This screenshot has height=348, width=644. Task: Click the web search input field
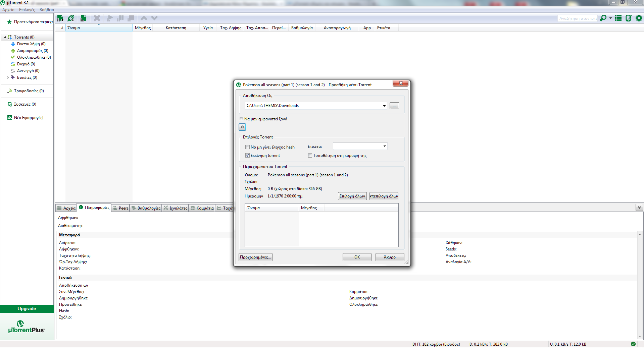578,18
